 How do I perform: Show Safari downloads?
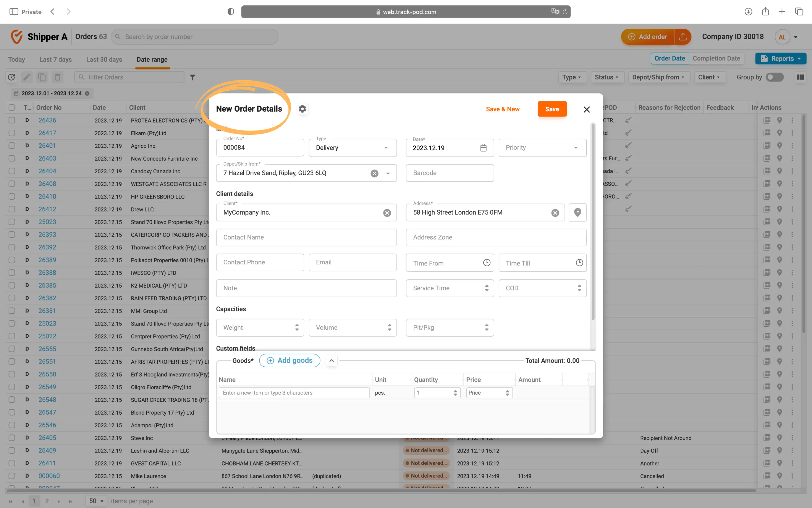pos(748,12)
